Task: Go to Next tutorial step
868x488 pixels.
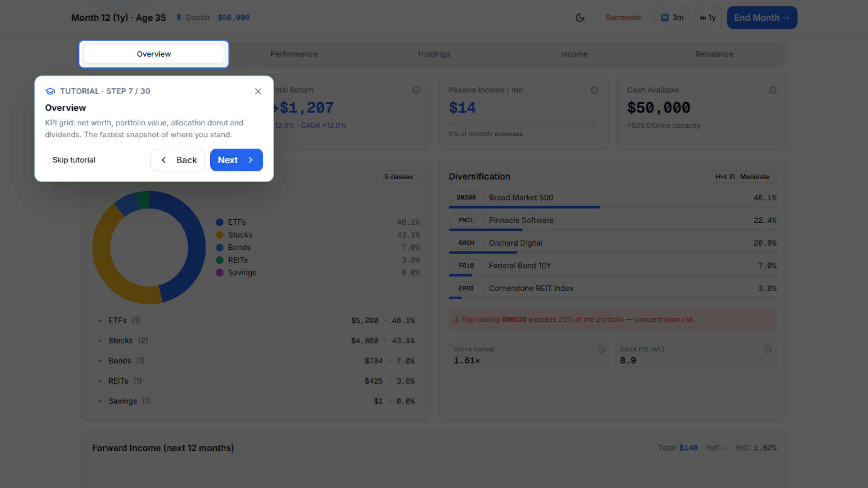Action: click(x=236, y=160)
